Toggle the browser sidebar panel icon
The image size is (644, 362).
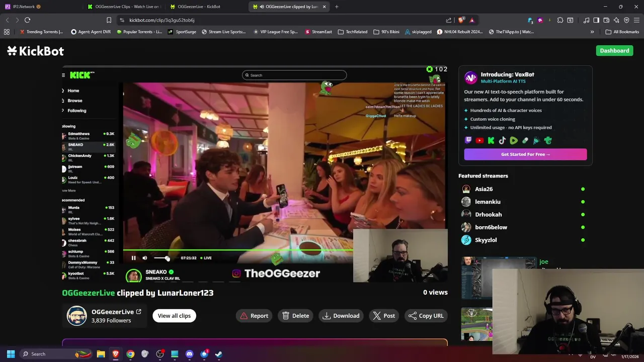click(x=596, y=20)
